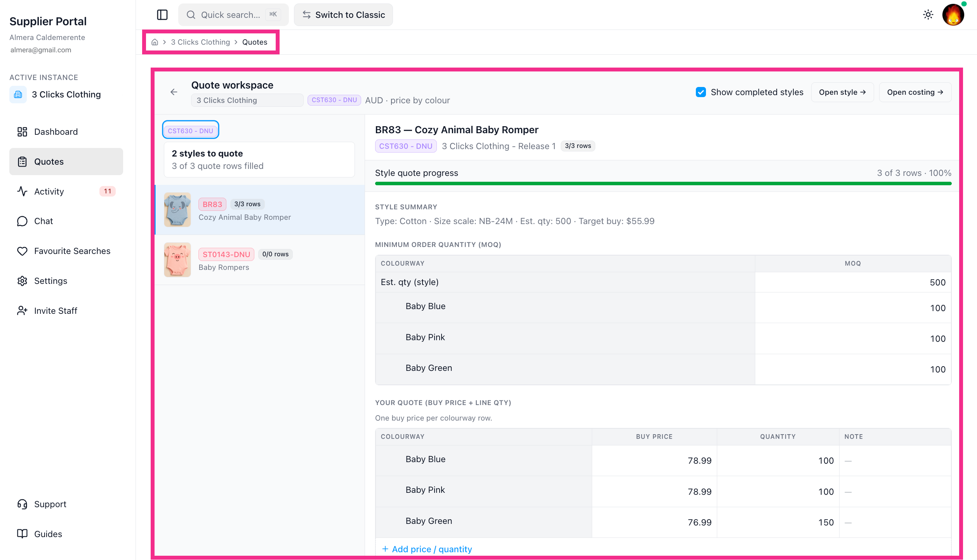Open Support in the sidebar
The width and height of the screenshot is (977, 560).
66,504
